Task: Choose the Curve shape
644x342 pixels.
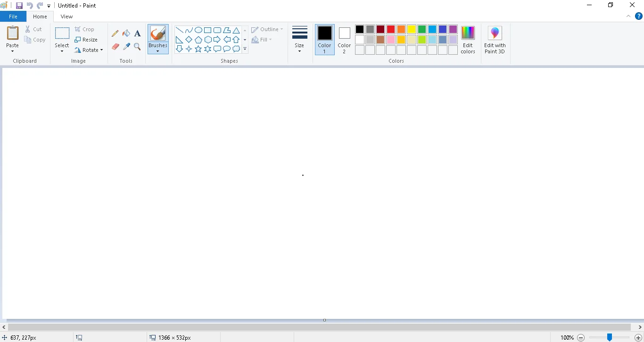Action: point(189,30)
